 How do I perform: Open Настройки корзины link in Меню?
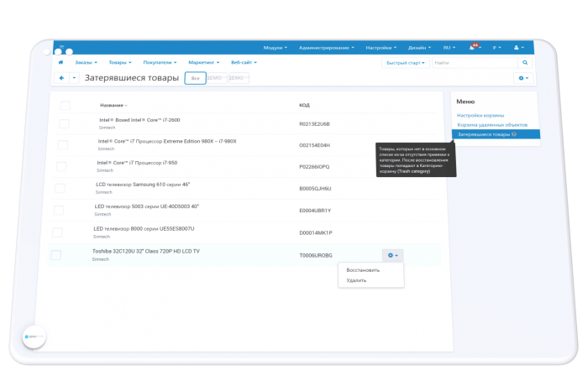click(x=480, y=115)
